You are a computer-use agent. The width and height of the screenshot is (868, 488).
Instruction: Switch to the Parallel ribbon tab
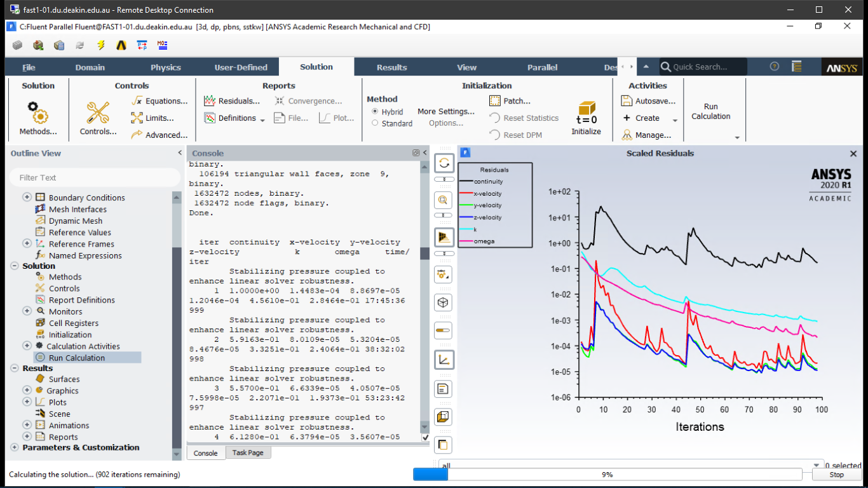[x=542, y=67]
